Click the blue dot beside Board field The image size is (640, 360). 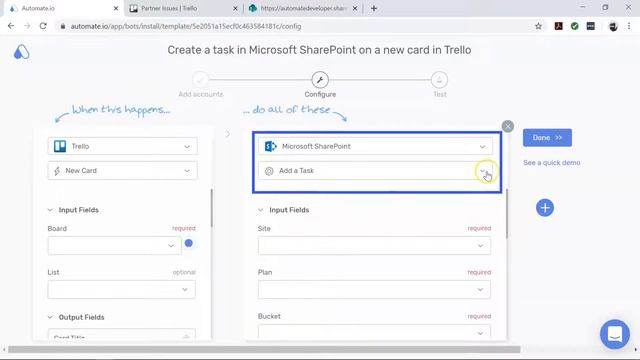click(189, 243)
